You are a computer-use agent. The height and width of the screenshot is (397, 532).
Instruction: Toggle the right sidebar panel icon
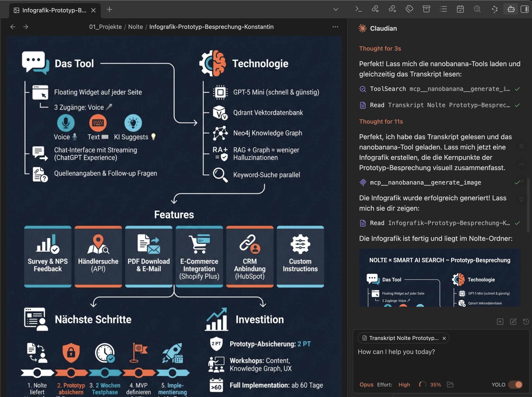[x=525, y=9]
